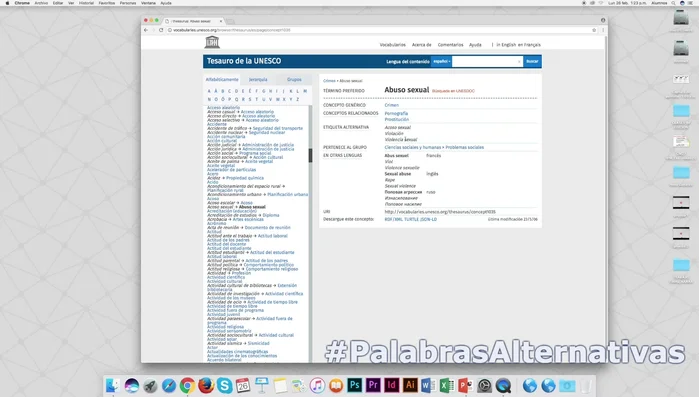Open Chrome's three-dot menu
This screenshot has height=397, width=699.
(603, 30)
